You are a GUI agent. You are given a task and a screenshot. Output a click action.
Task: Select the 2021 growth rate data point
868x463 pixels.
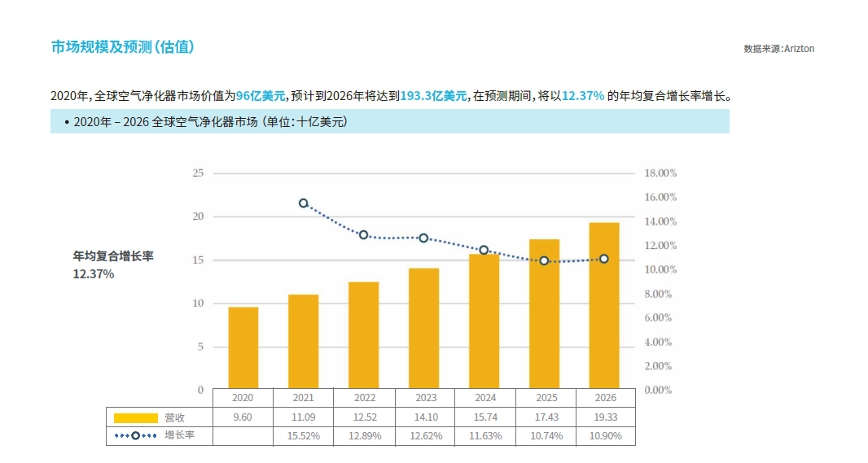pos(304,203)
